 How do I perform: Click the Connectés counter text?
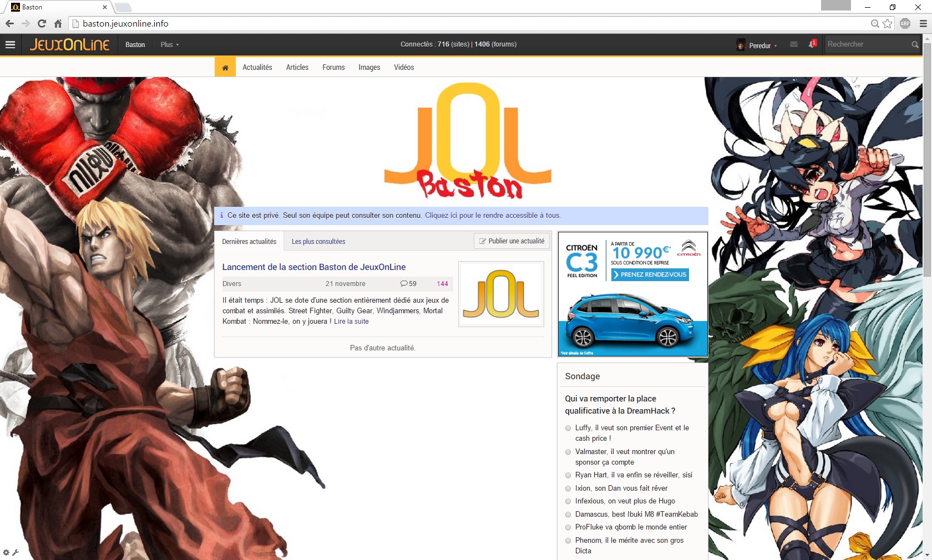458,44
